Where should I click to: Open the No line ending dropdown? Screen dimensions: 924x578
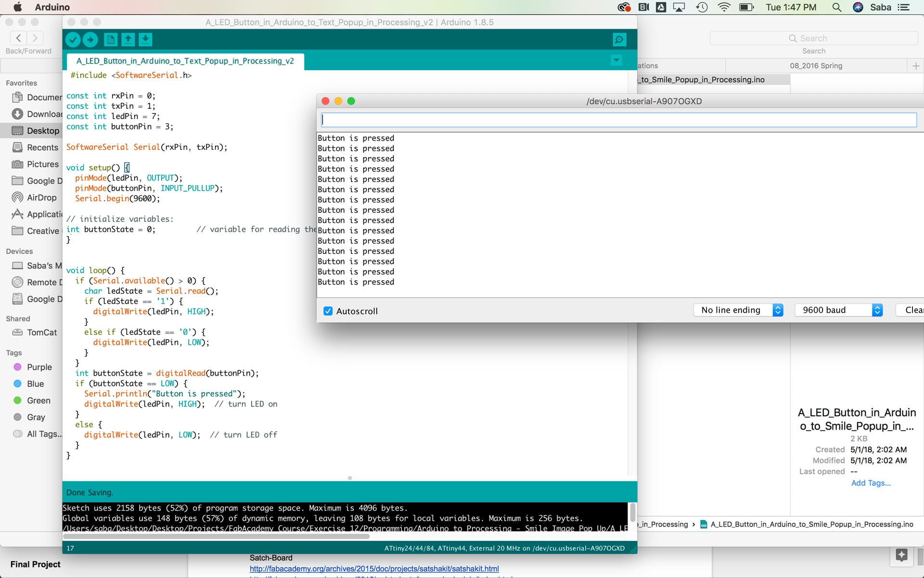[738, 310]
